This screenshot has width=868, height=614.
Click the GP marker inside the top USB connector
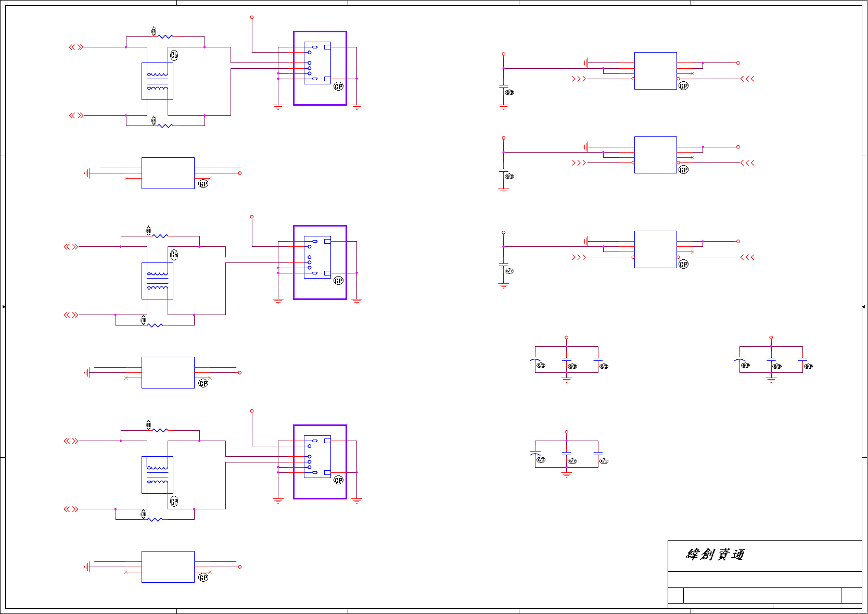pyautogui.click(x=339, y=86)
